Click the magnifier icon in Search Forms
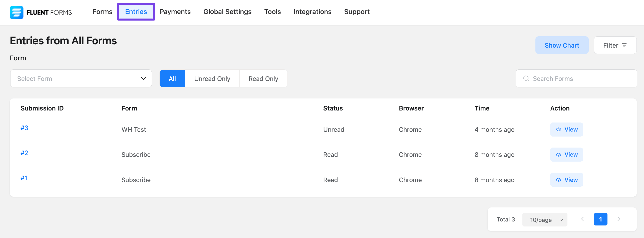The width and height of the screenshot is (644, 238). (526, 78)
